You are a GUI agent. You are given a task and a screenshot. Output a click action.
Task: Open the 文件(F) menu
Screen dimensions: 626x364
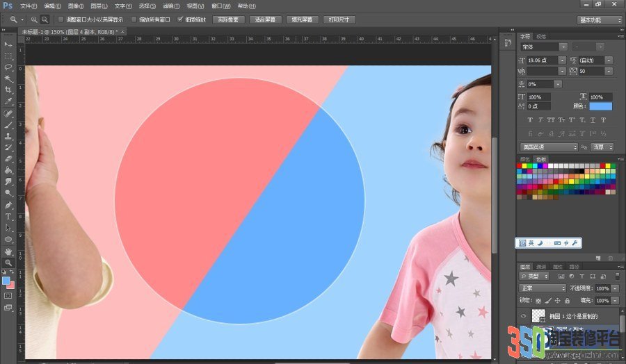[29, 6]
